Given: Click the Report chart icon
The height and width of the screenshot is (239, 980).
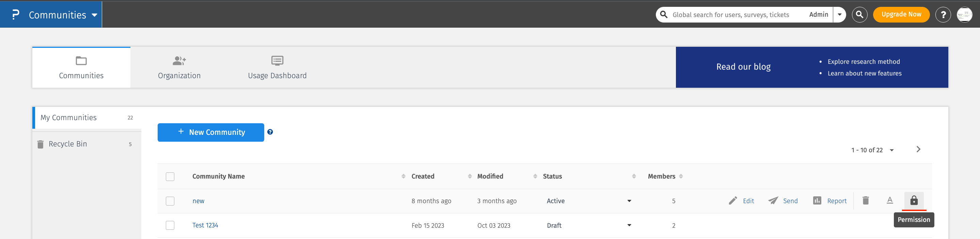Looking at the screenshot, I should point(817,200).
